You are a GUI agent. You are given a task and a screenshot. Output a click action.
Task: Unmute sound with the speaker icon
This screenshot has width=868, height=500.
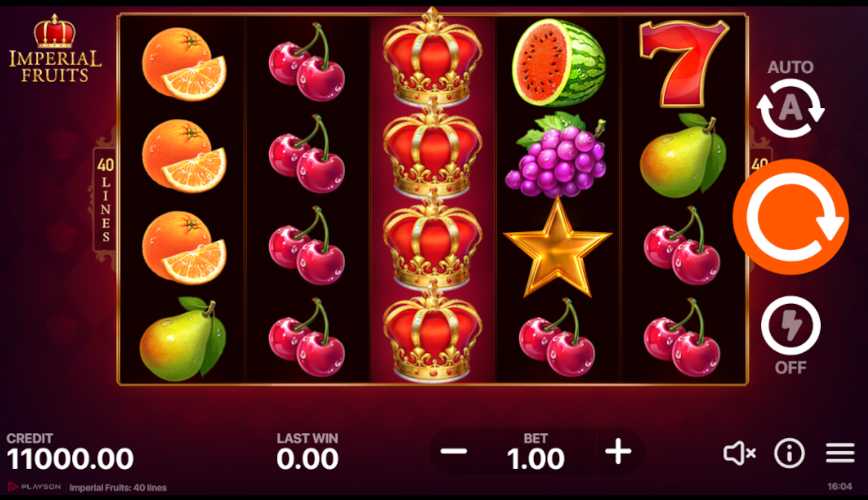[x=739, y=453]
